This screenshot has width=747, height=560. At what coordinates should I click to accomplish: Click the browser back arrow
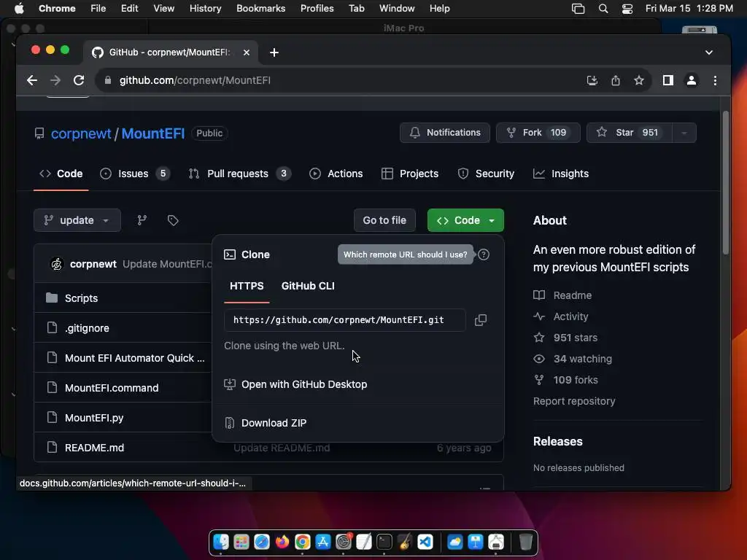[x=32, y=80]
